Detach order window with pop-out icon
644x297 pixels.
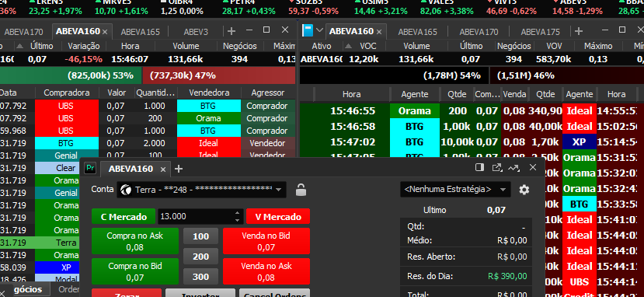pos(496,168)
